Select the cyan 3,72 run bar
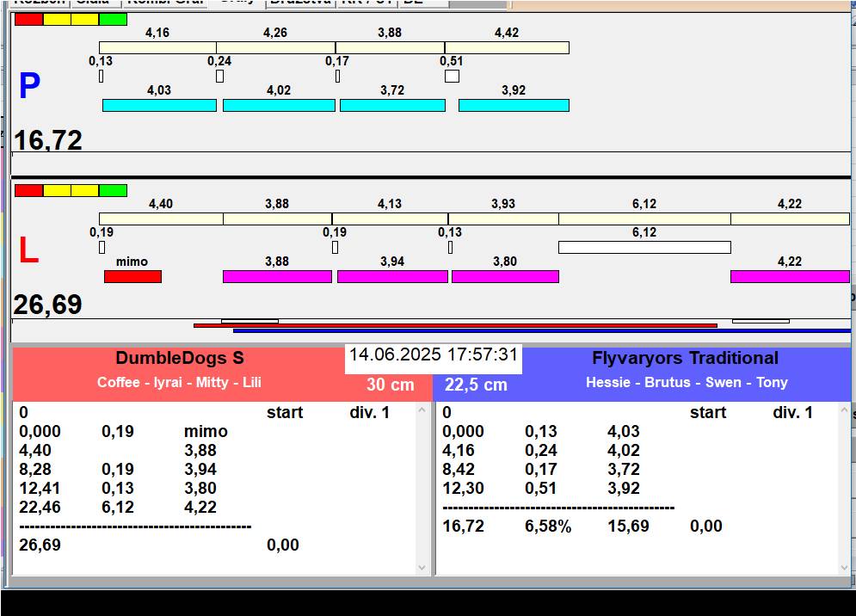 click(x=392, y=105)
